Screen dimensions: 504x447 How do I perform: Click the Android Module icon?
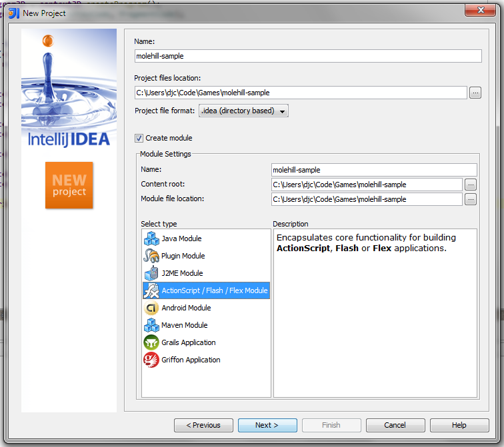tap(151, 308)
